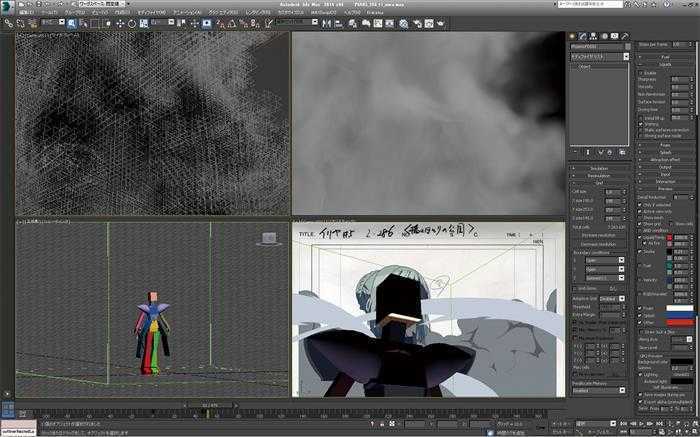Click the ViewCube in the lower-left viewport
Viewport: 700px width, 437px height.
click(x=269, y=239)
